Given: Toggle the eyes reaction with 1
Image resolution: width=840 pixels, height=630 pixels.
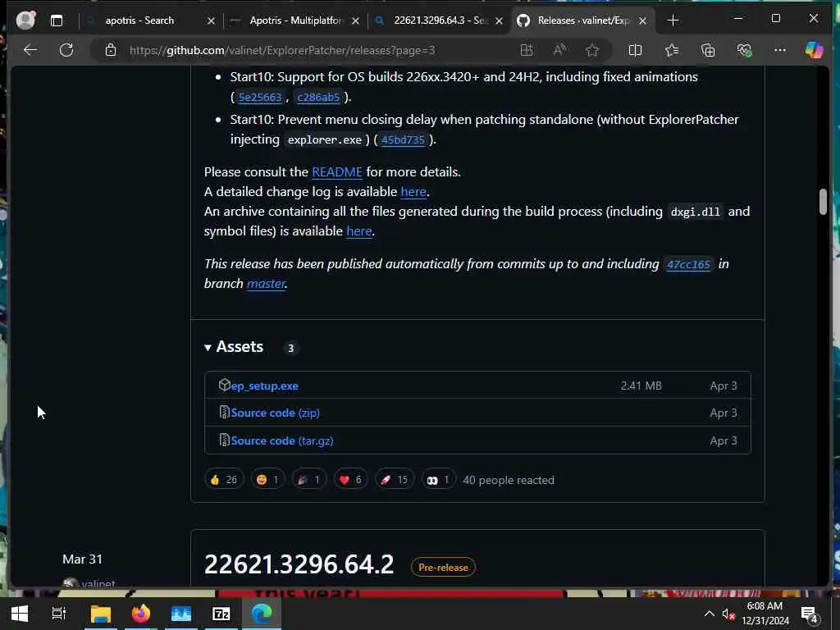Looking at the screenshot, I should 438,479.
